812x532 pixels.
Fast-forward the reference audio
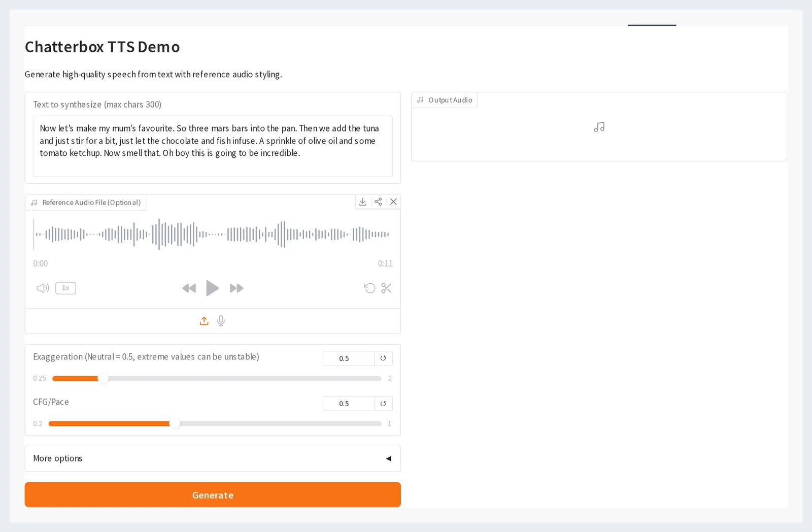[x=236, y=288]
